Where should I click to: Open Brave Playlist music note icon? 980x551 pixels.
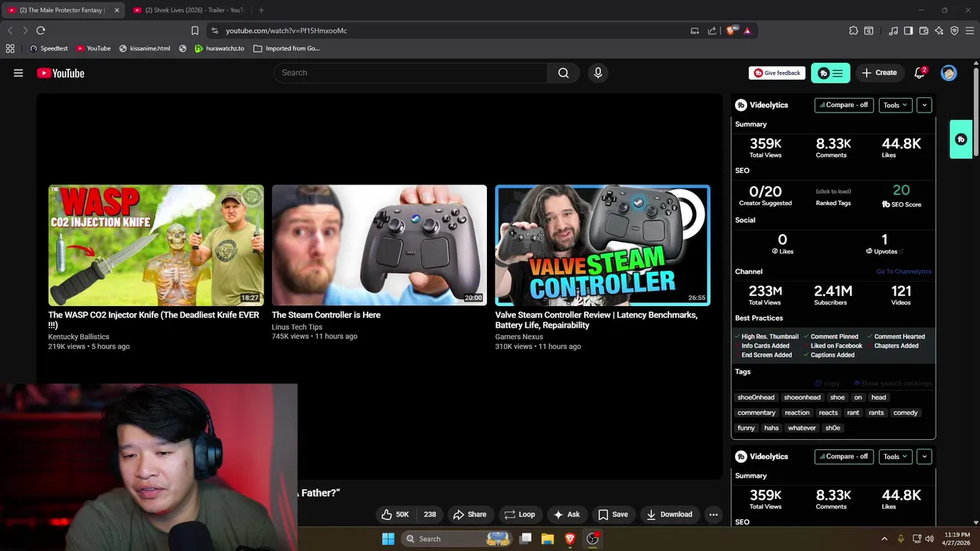coord(893,31)
